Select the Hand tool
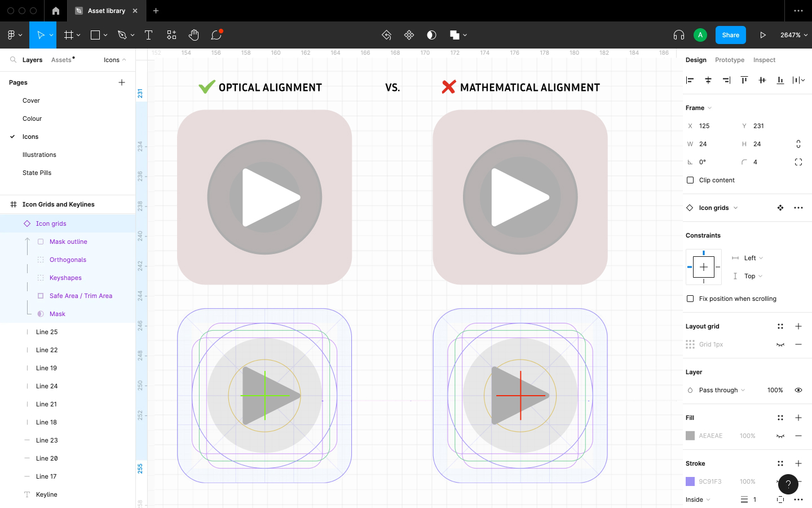The image size is (812, 508). coord(193,35)
